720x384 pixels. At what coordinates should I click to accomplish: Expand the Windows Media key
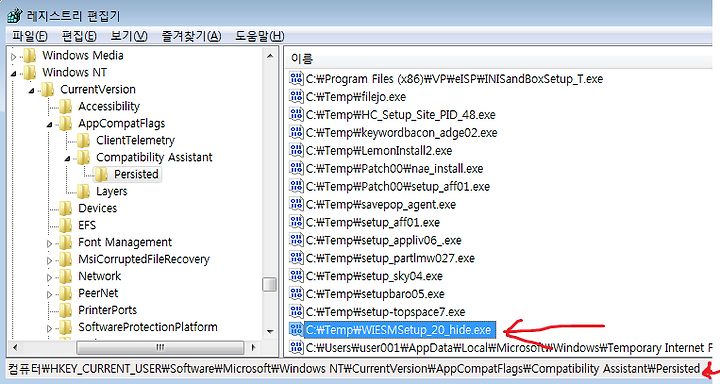click(14, 57)
